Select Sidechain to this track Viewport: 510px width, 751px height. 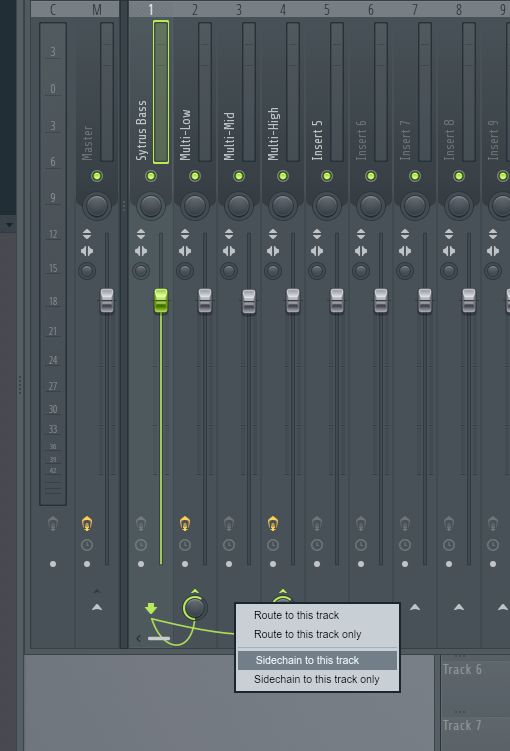coord(317,660)
